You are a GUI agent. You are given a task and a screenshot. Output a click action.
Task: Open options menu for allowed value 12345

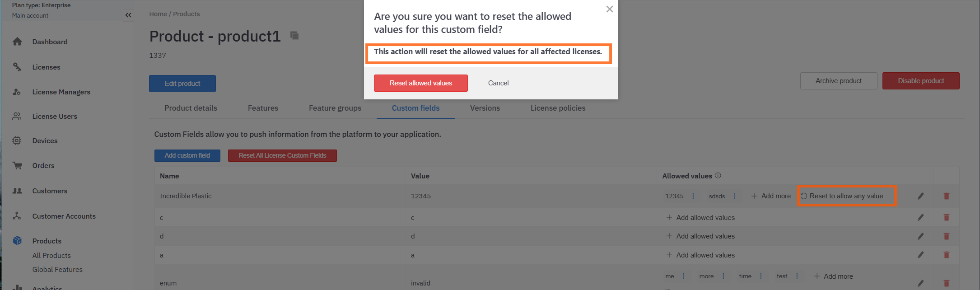tap(693, 196)
